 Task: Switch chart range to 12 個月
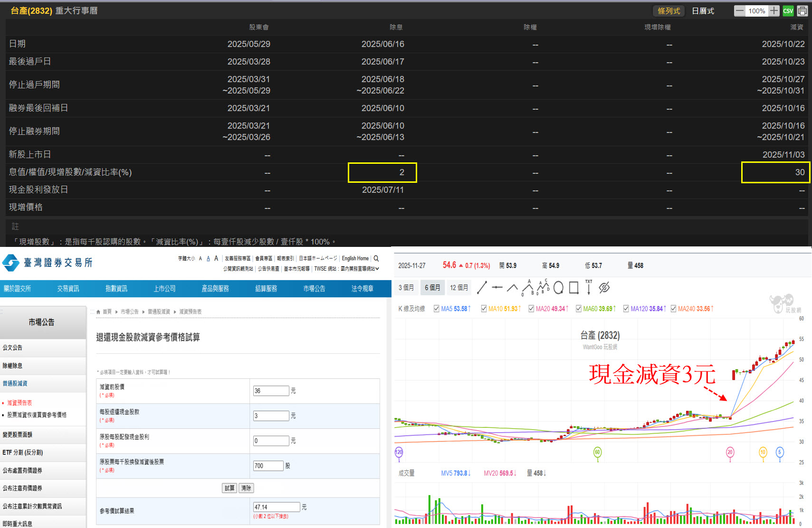tap(459, 287)
